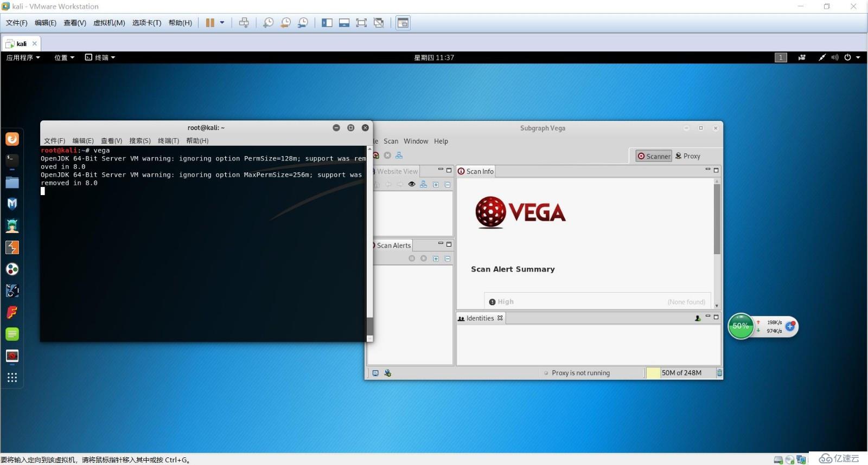
Task: Run garbage collector trash icon in Vega
Action: tap(719, 373)
